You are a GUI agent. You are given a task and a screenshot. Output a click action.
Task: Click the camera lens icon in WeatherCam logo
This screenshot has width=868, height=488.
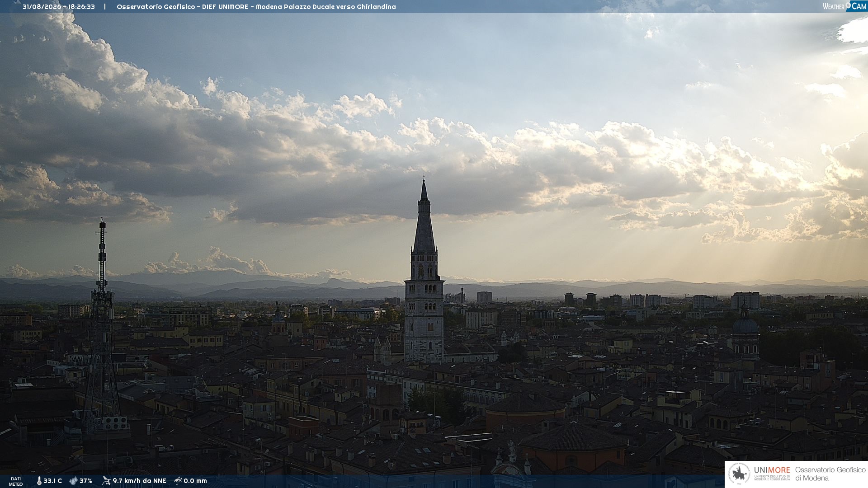pyautogui.click(x=848, y=5)
